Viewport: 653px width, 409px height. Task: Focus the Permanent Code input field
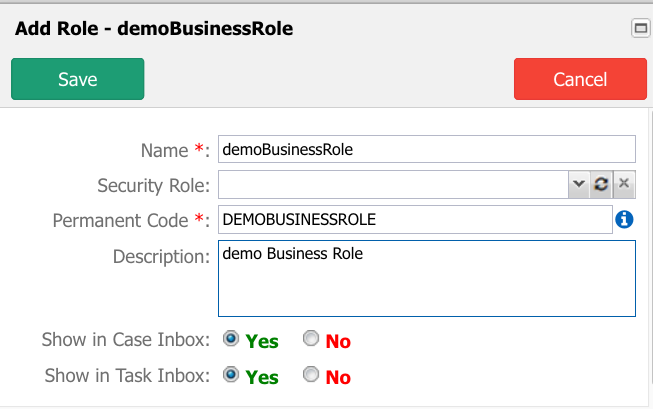coord(415,219)
